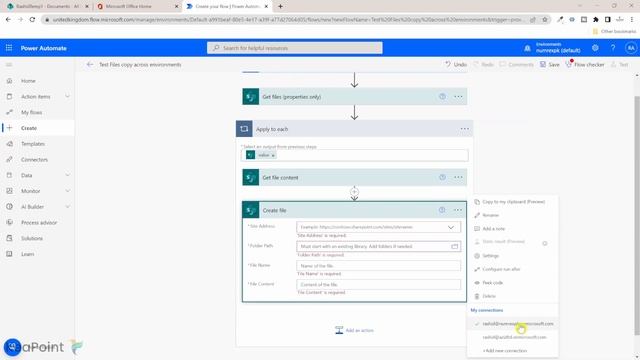Choose Rename in the context menu

point(490,215)
